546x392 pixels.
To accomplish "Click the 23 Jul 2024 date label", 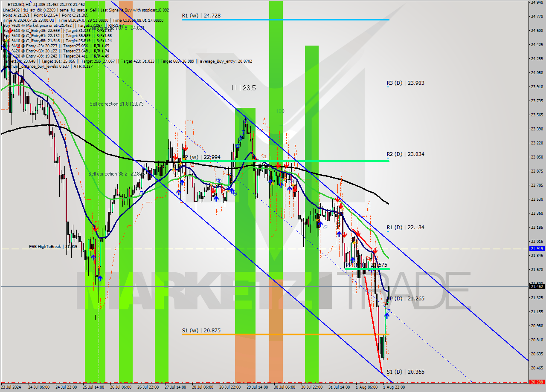I will click(11, 388).
